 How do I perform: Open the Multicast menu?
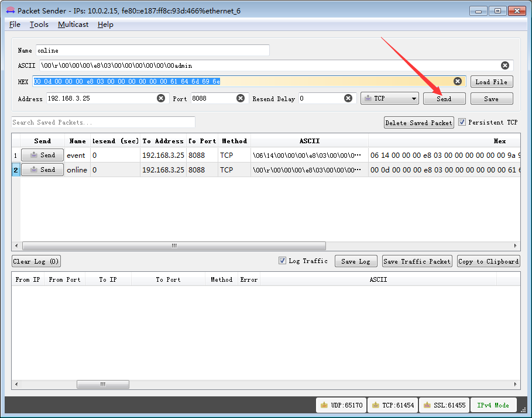tap(73, 25)
